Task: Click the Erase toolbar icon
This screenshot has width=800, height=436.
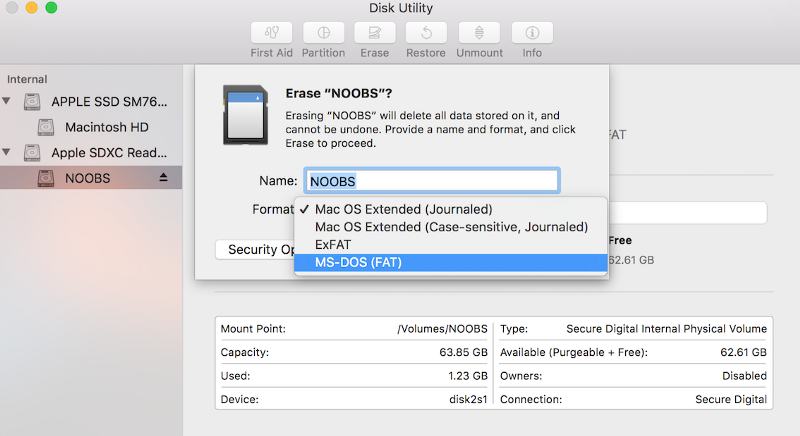Action: click(374, 33)
